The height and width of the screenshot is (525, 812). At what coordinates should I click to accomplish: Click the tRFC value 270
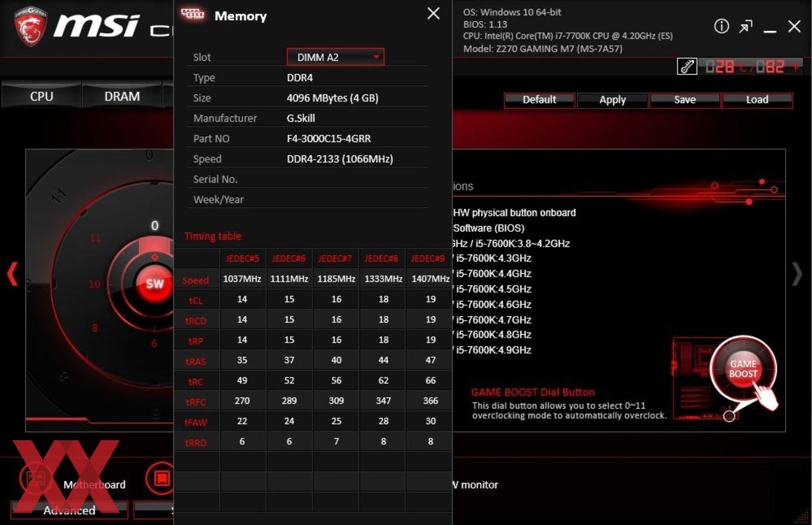242,401
